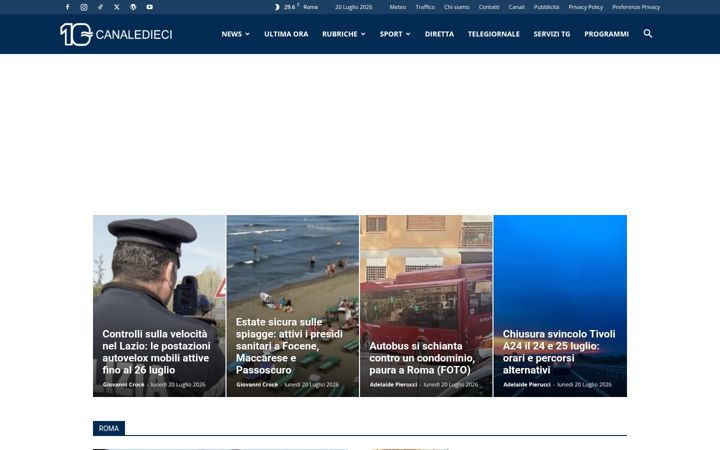Open the SERVIZI TG menu item
Viewport: 720px width, 450px height.
tap(552, 34)
